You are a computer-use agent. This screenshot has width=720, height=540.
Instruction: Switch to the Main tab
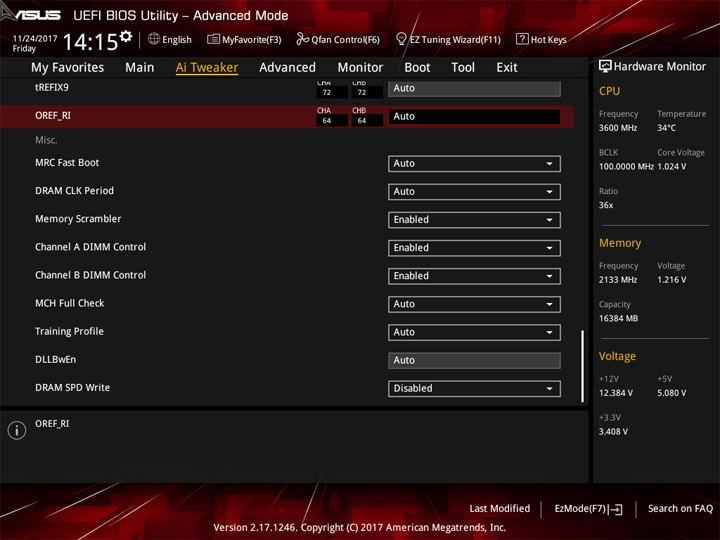140,68
